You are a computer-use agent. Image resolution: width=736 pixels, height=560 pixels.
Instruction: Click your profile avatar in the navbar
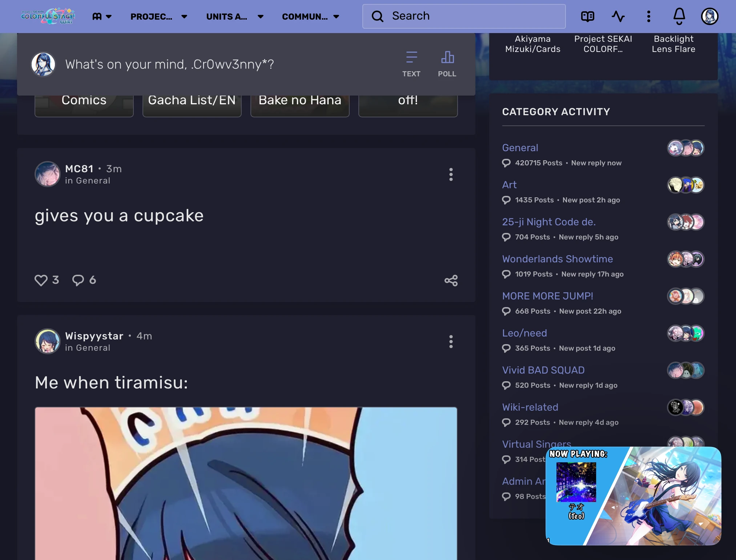[x=710, y=16]
